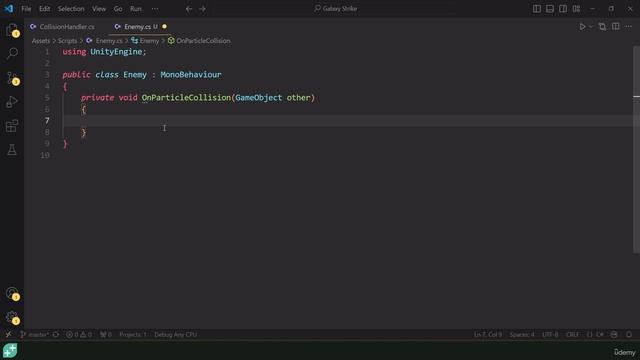Expand Scripts breadcrumb
This screenshot has width=640, height=360.
pos(67,41)
